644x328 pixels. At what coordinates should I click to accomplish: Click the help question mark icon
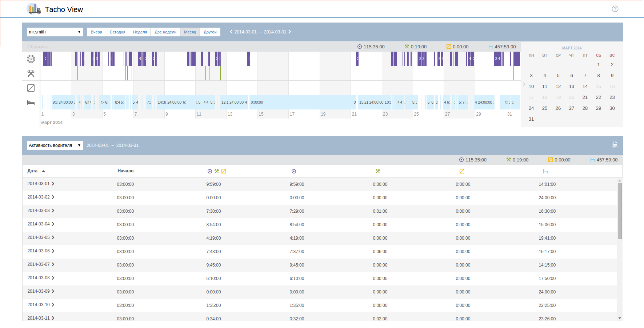tap(615, 9)
